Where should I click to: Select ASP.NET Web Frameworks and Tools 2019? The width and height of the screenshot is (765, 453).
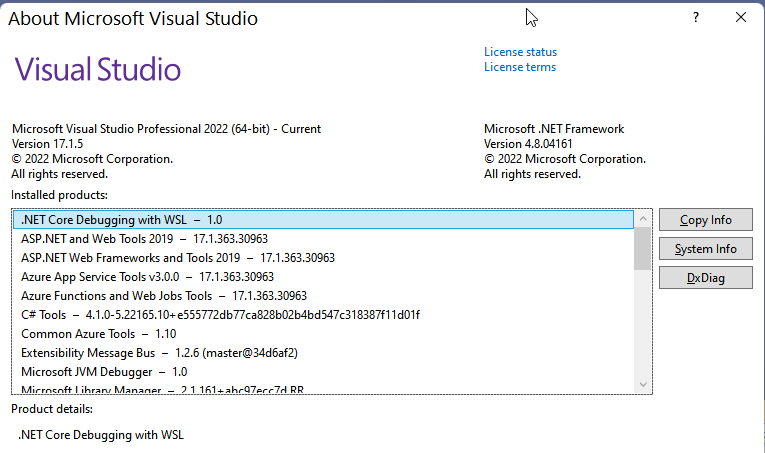coord(323,258)
